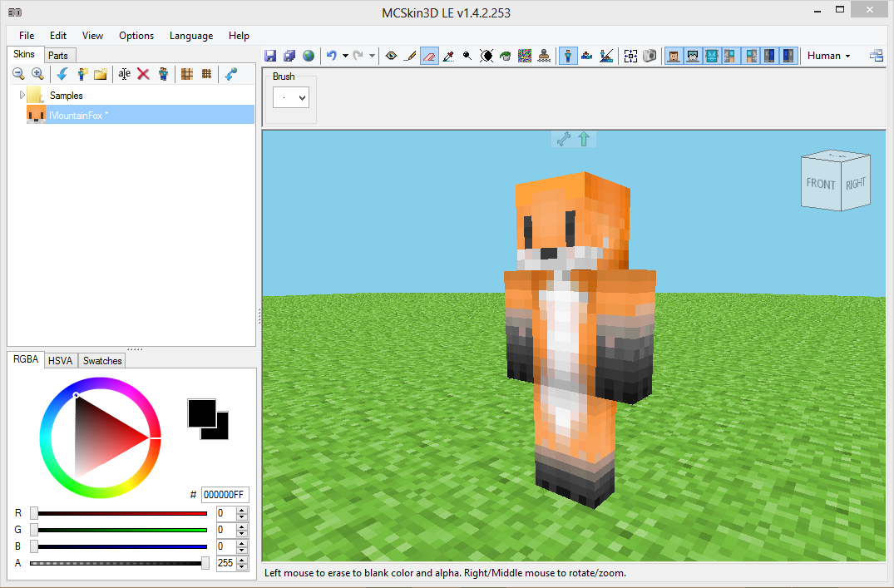Screen dimensions: 894x588
Task: Zoom in the skin list
Action: tap(37, 73)
